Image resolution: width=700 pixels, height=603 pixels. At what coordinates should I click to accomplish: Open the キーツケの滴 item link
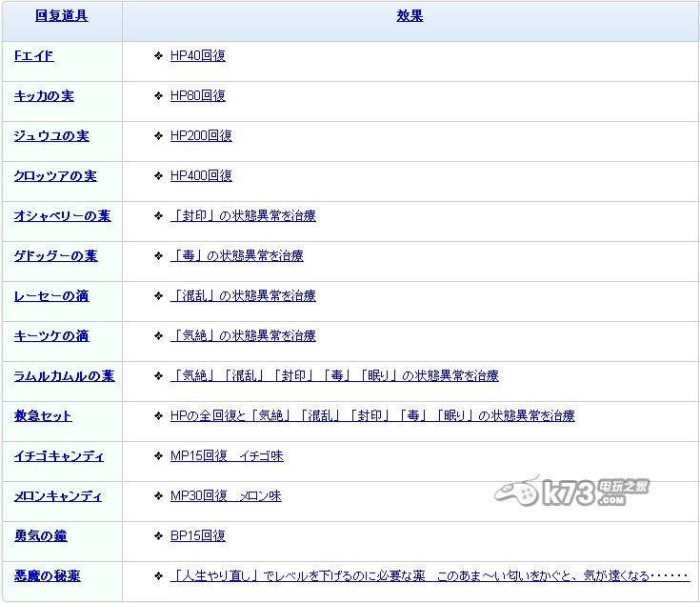(51, 336)
